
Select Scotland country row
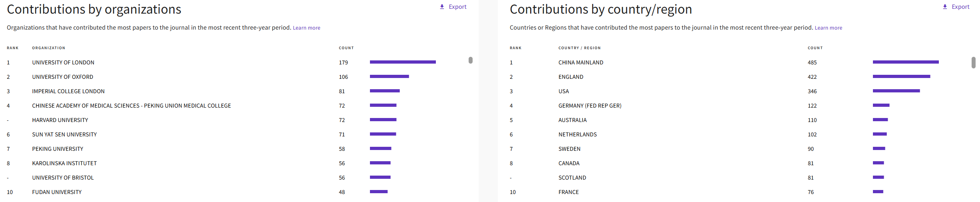point(572,178)
